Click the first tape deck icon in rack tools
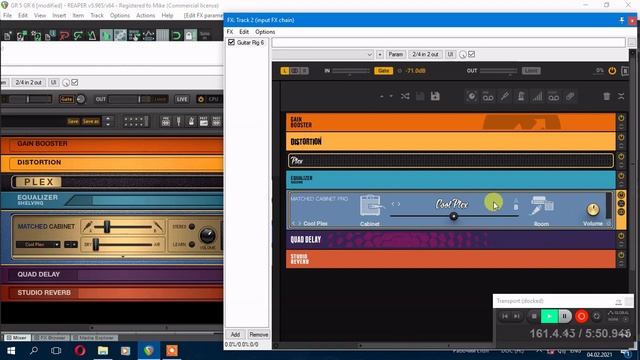The image size is (640, 360). point(488,96)
